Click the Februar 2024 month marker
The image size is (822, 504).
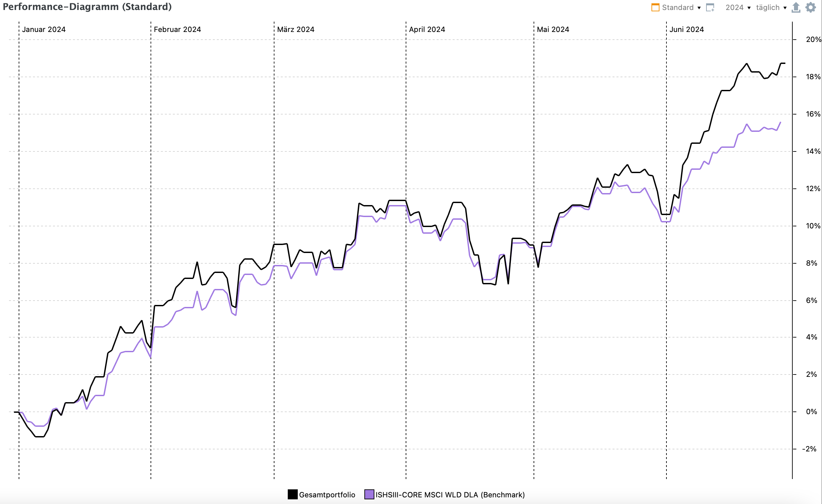tap(177, 29)
